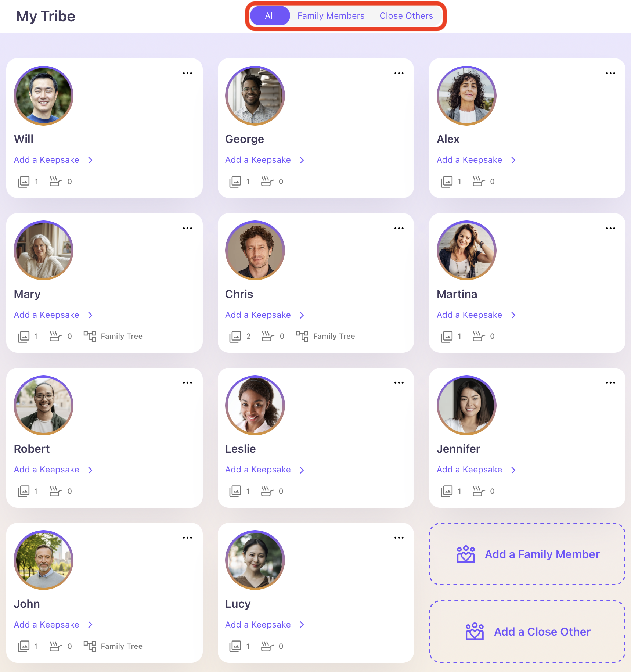Click the recipe pan icon on Leslie's card
Viewport: 631px width, 672px height.
click(267, 491)
